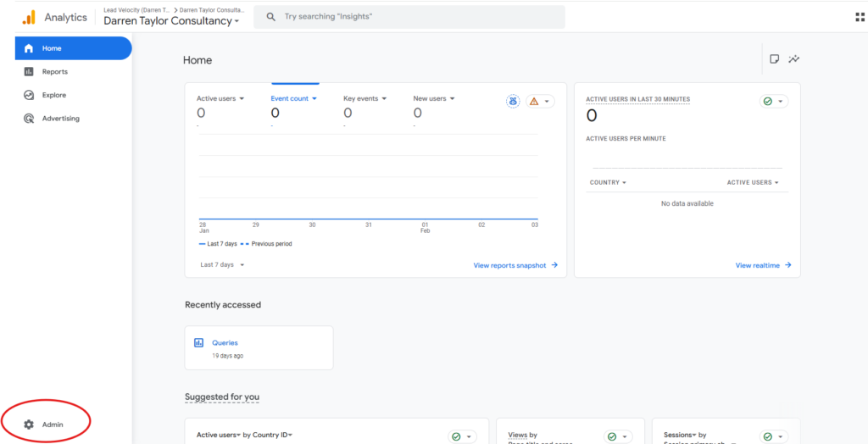
Task: Open the orange warning triangle dropdown
Action: point(539,101)
